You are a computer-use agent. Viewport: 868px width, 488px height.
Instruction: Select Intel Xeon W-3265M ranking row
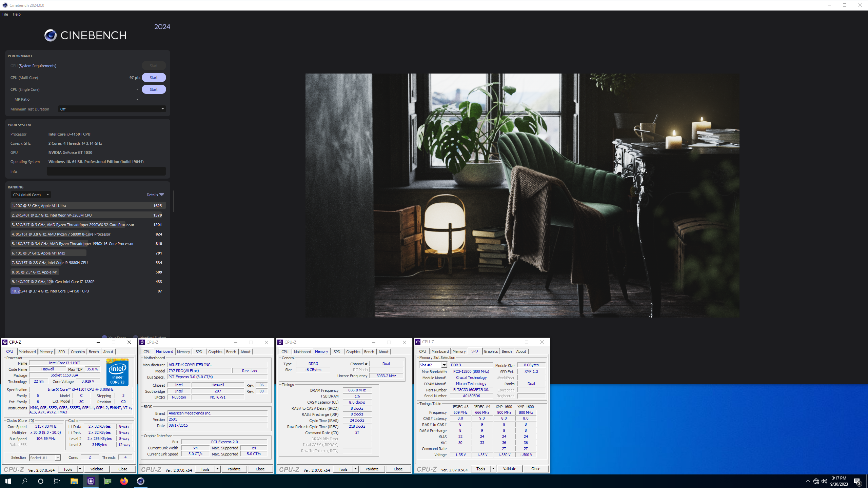[x=88, y=215]
